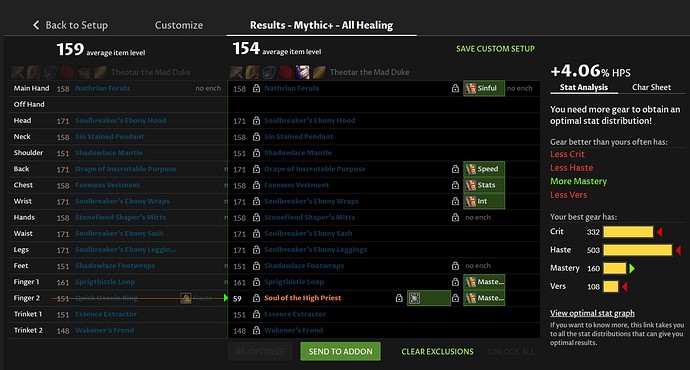This screenshot has width=690, height=370.
Task: Click the Stats enchant icon on Faemoss Vestment
Action: (x=470, y=185)
